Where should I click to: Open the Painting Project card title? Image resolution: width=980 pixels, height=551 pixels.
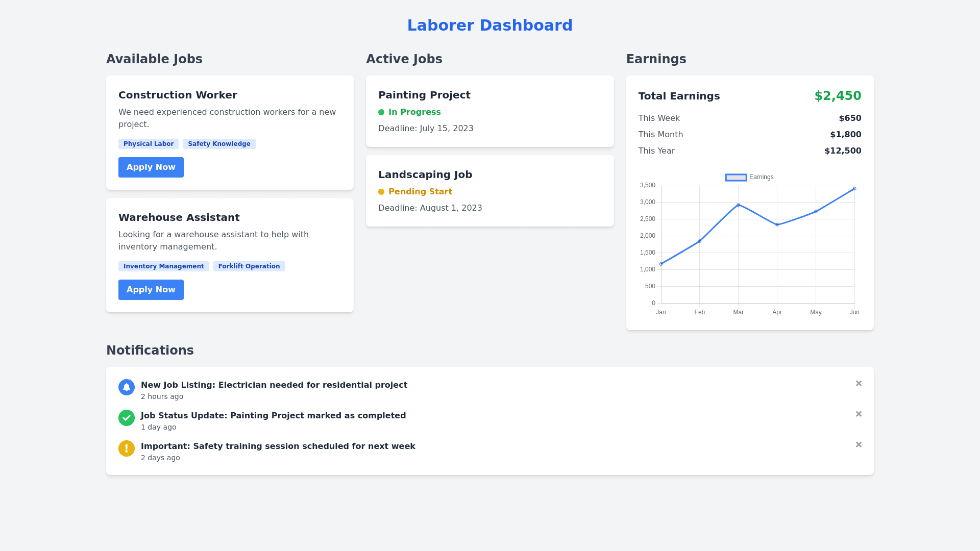[424, 95]
